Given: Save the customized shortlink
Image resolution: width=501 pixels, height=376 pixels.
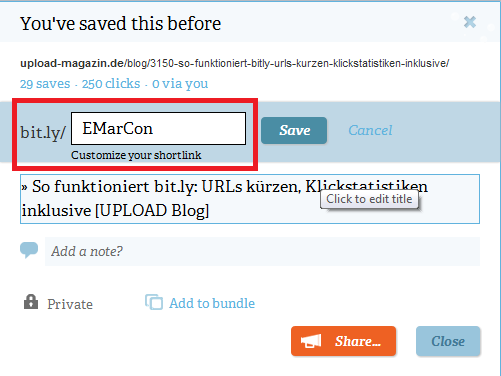Looking at the screenshot, I should (294, 130).
